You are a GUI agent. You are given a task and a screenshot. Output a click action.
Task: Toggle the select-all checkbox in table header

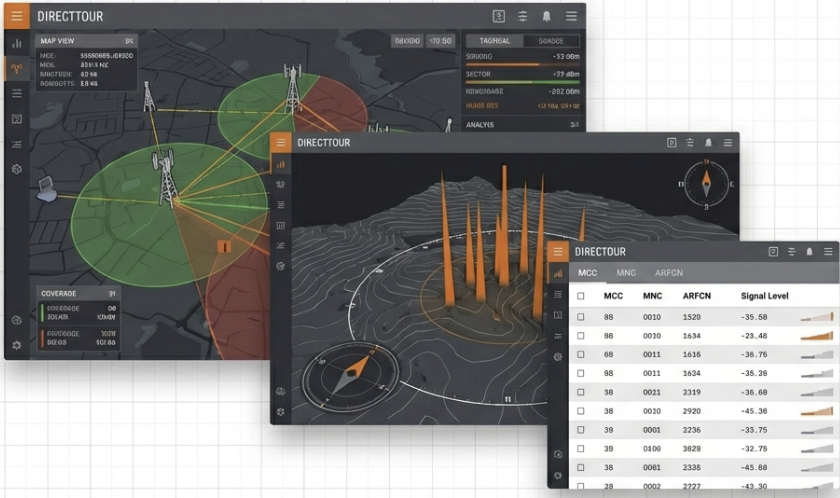(x=581, y=296)
